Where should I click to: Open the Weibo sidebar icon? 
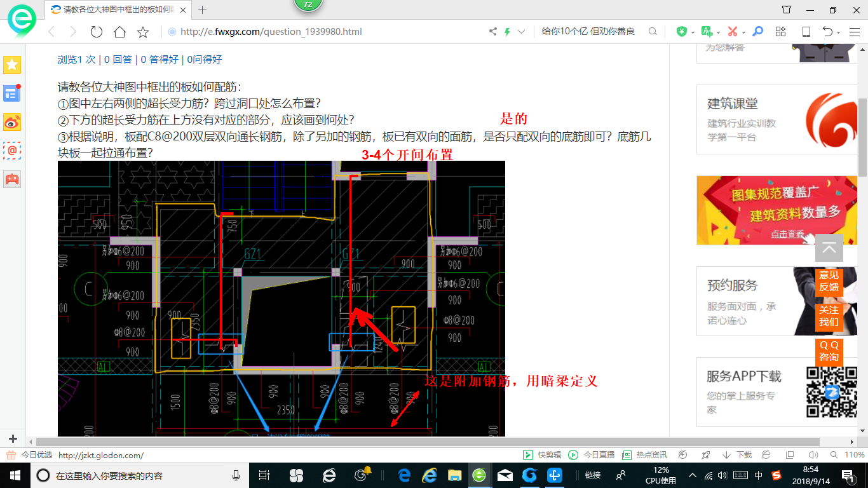(12, 122)
